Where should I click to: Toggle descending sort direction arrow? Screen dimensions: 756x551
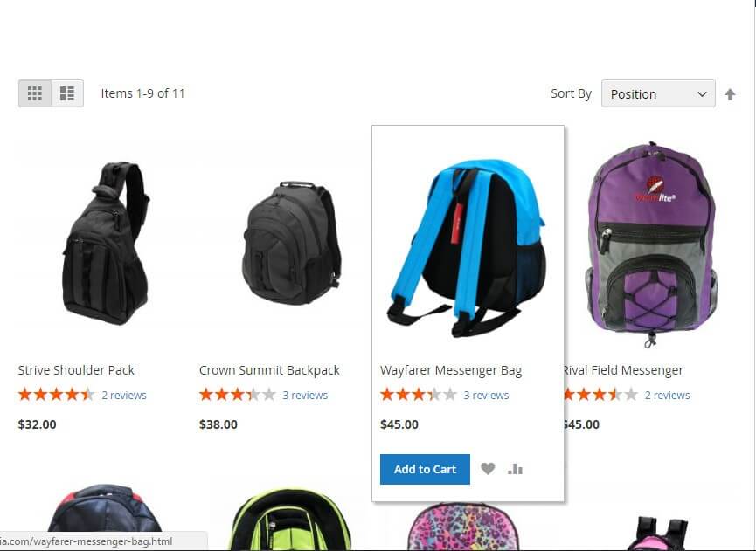point(730,94)
